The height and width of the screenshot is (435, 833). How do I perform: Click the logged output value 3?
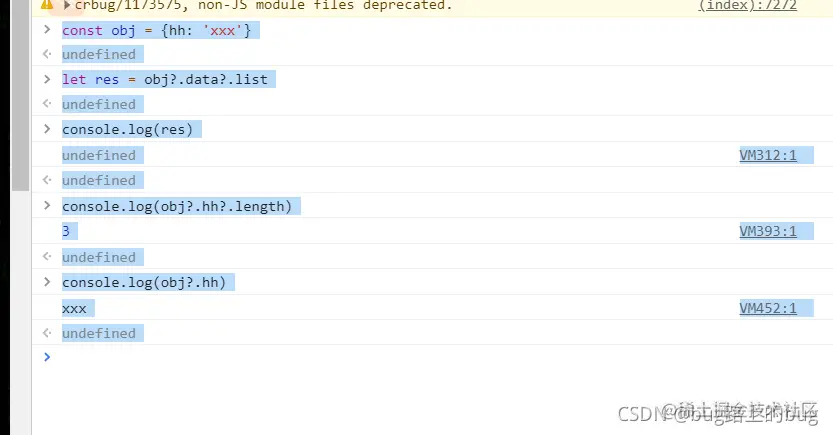coord(66,231)
